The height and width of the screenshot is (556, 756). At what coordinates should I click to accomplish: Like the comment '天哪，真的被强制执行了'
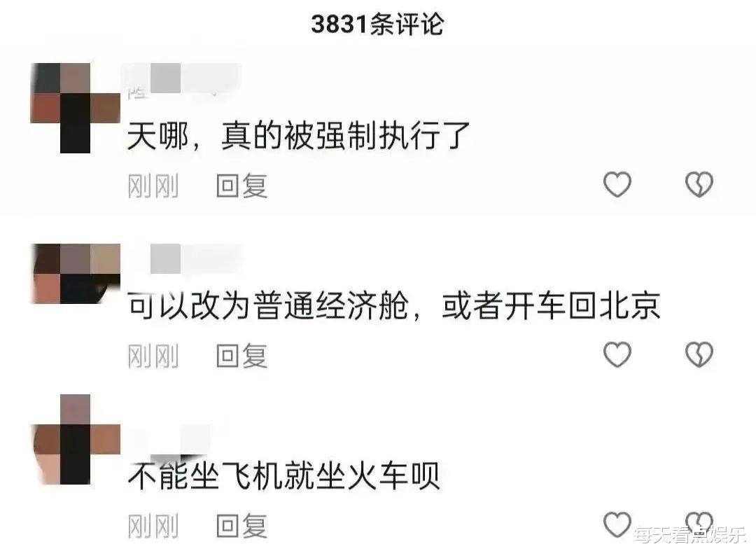[617, 184]
